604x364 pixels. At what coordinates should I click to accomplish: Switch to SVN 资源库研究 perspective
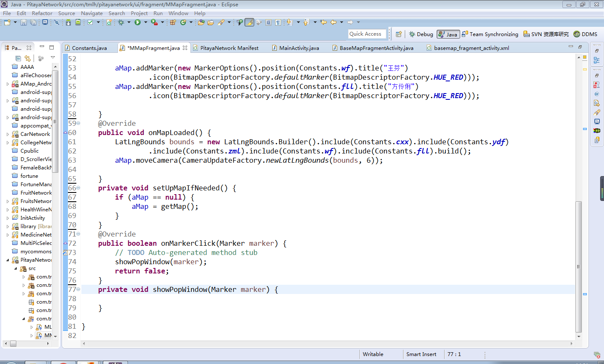(546, 34)
